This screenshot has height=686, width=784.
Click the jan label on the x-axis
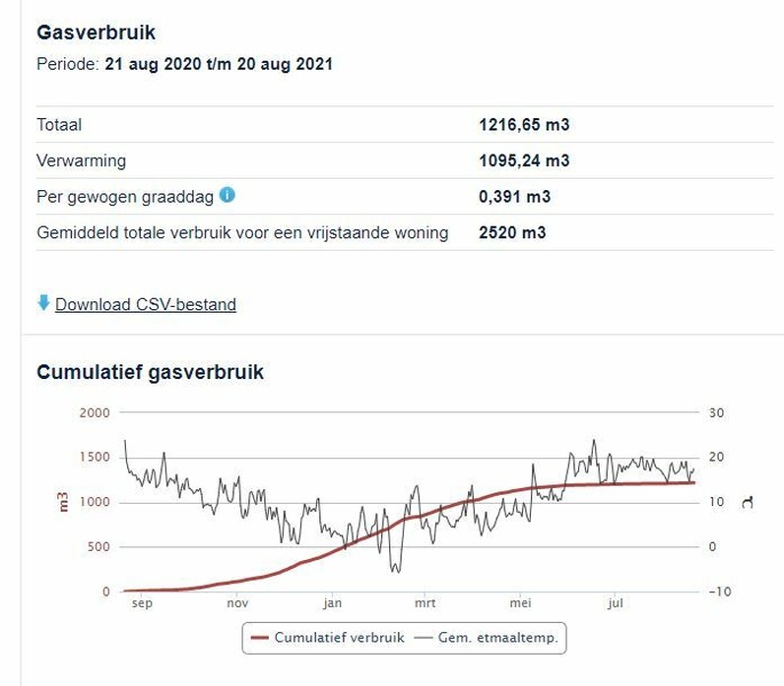pyautogui.click(x=331, y=603)
